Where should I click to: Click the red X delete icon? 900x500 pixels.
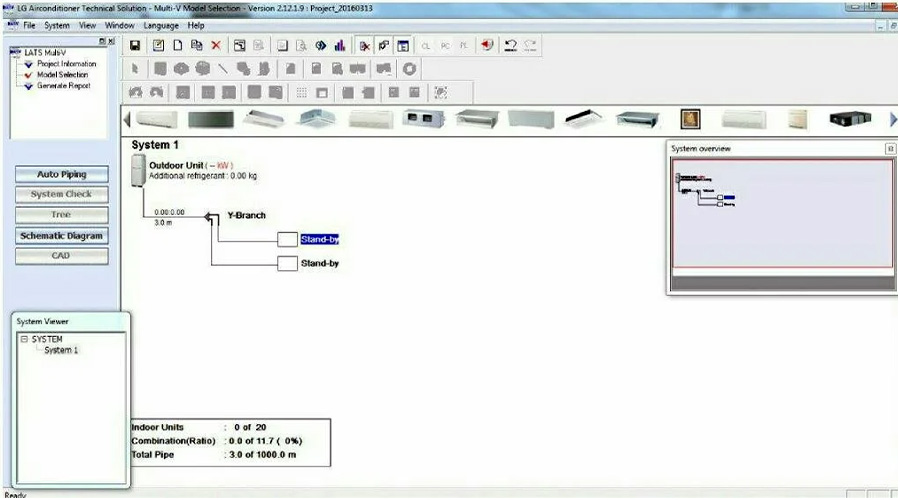click(216, 45)
